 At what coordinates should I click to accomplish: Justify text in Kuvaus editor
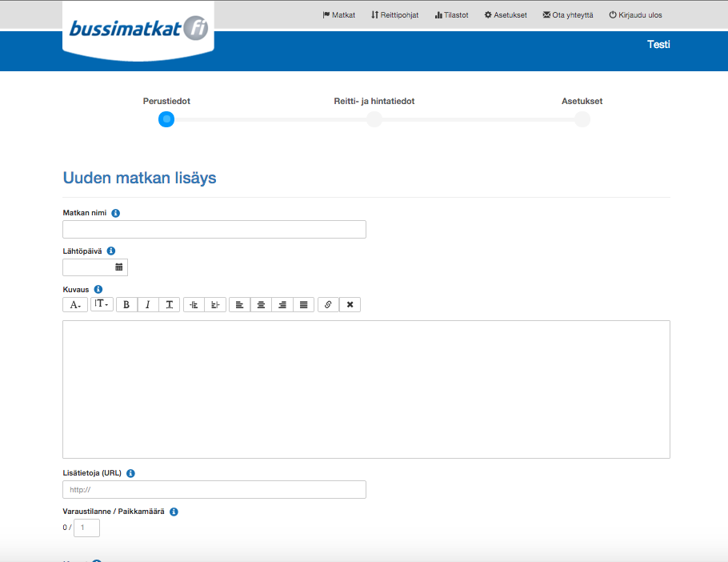[303, 305]
